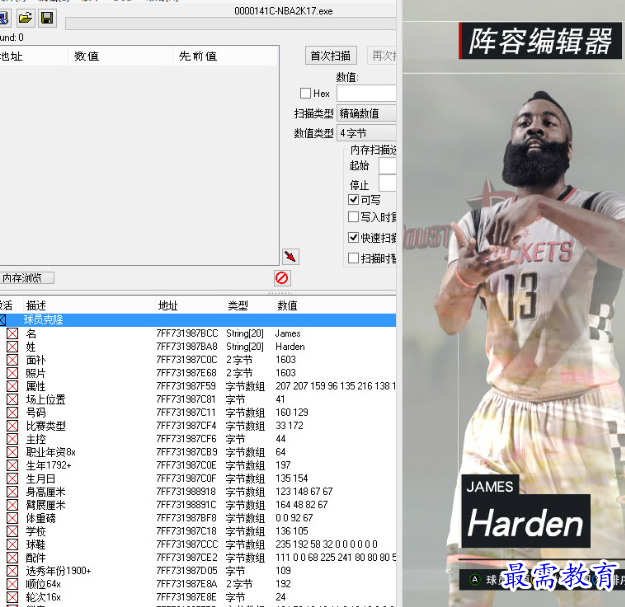625x607 pixels.
Task: Toggle active box for 场上位置 row
Action: [12, 399]
